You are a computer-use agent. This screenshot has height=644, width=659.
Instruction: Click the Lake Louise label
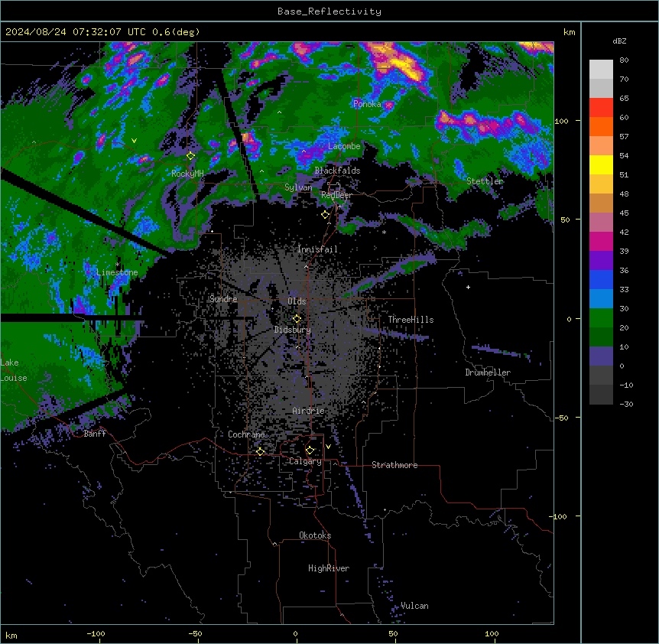point(14,370)
